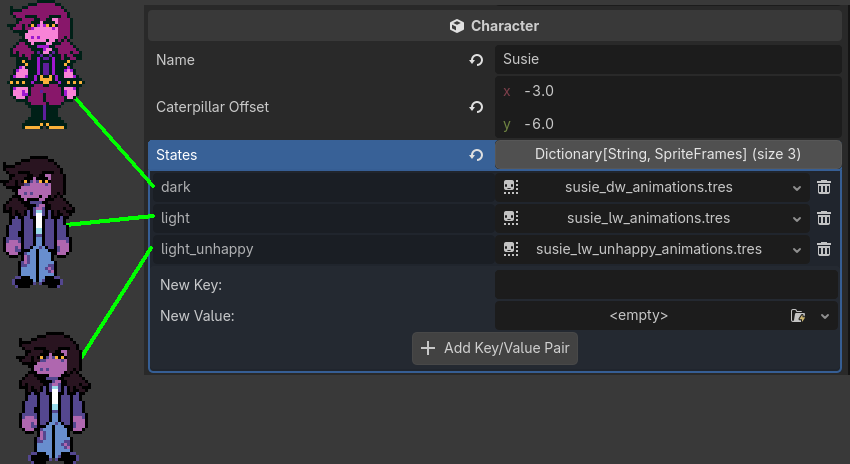Screen dimensions: 850x464
Task: Open the susie_lw_animations.tres resource
Action: click(648, 218)
